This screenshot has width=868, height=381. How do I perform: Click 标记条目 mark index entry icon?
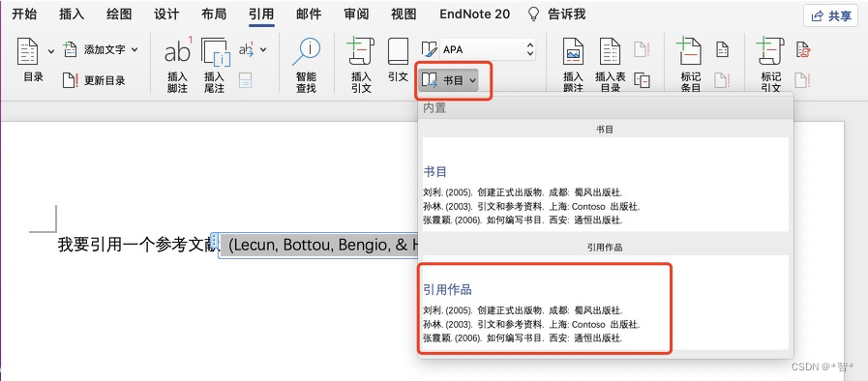pos(690,51)
